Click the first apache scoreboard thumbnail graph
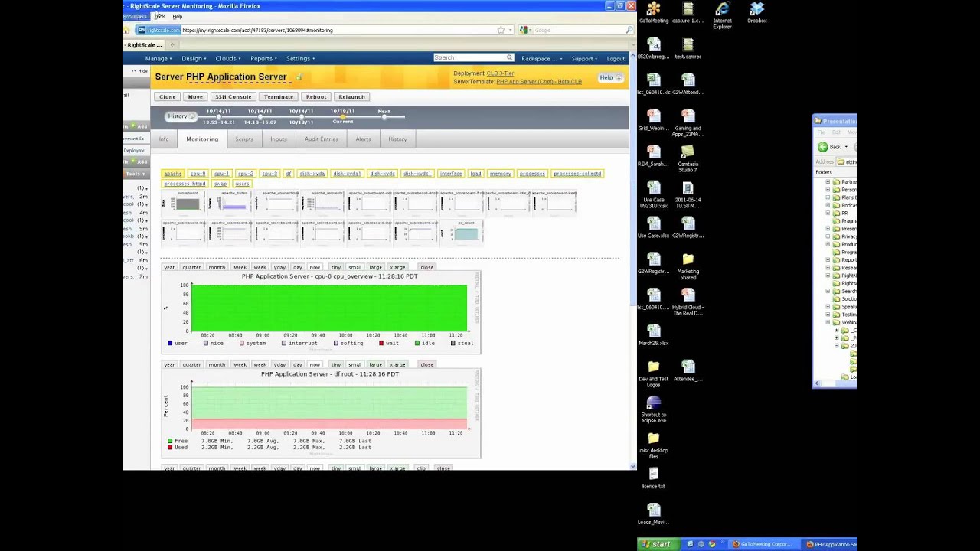 pos(185,202)
